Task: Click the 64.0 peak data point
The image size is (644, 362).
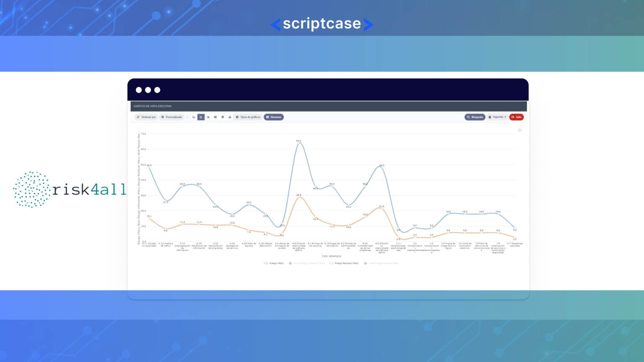Action: click(299, 143)
